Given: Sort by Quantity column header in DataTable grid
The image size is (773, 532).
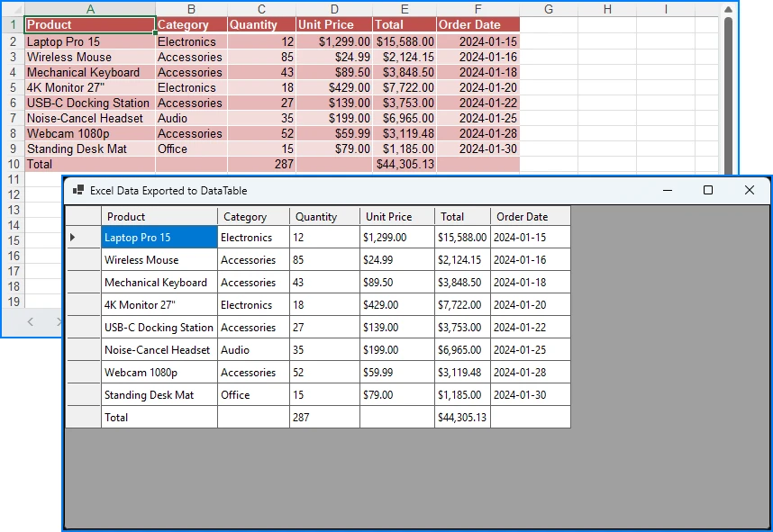Looking at the screenshot, I should 324,216.
